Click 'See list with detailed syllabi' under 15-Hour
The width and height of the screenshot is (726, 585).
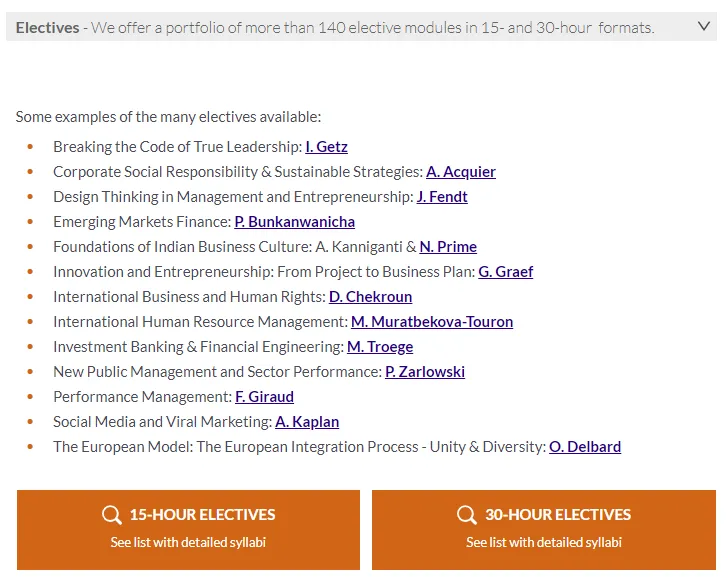pyautogui.click(x=188, y=543)
